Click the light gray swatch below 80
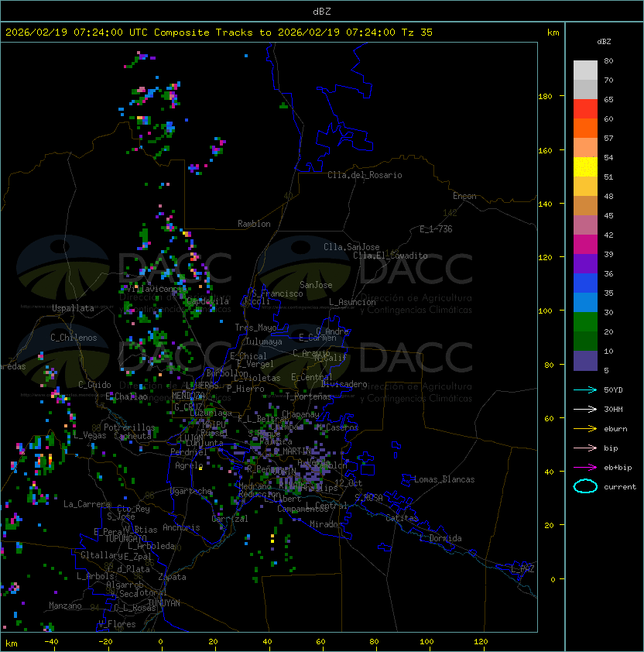This screenshot has width=644, height=652. [x=585, y=70]
